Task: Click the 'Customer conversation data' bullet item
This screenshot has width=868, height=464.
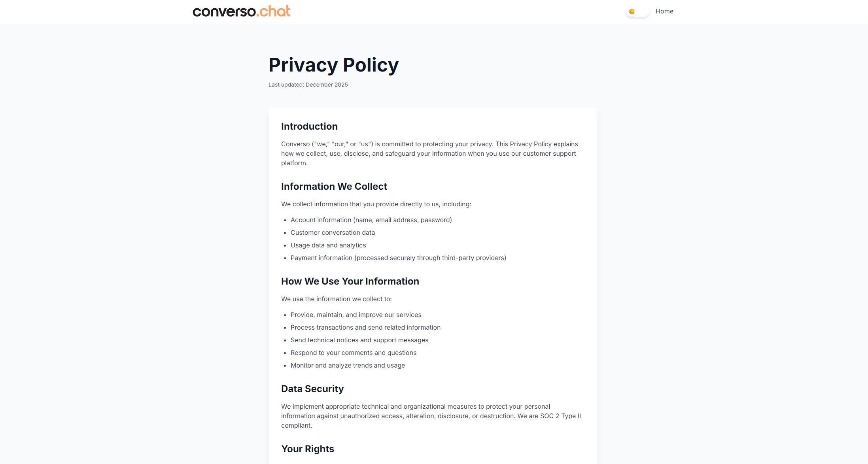Action: [333, 232]
